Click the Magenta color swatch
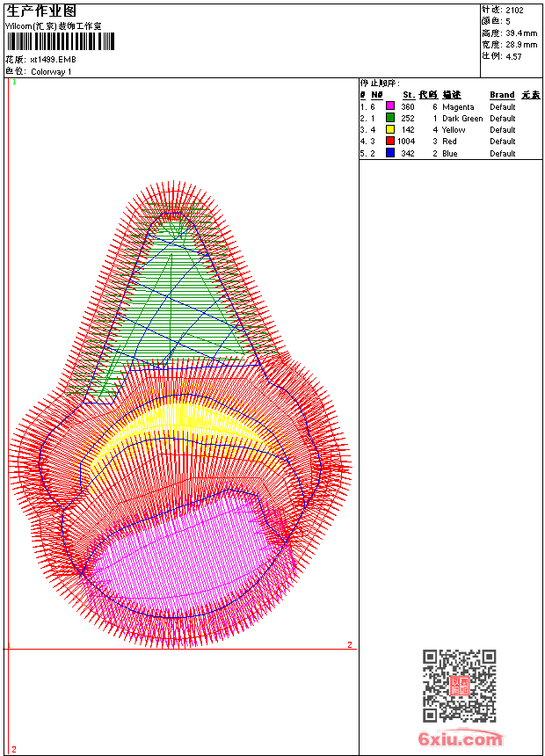This screenshot has width=545, height=756. tap(390, 106)
